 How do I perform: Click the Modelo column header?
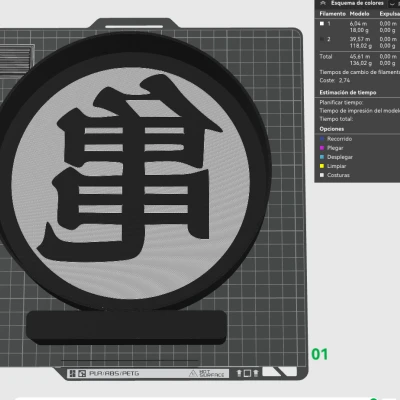[x=359, y=14]
